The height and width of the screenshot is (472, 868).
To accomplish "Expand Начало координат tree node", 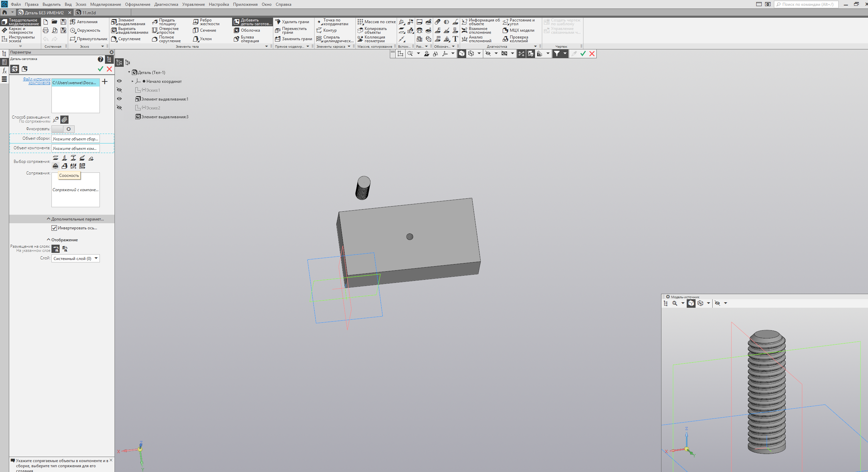I will [x=133, y=81].
